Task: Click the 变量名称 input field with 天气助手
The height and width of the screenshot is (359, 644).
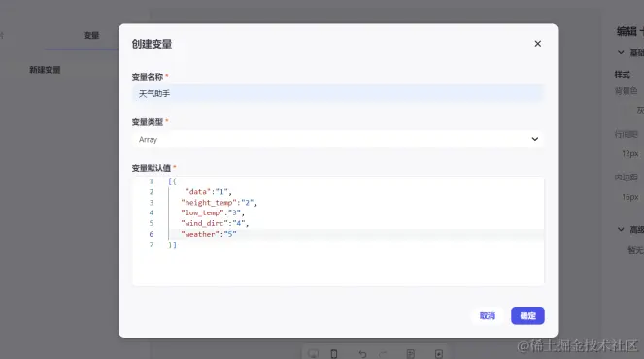Action: coord(338,93)
